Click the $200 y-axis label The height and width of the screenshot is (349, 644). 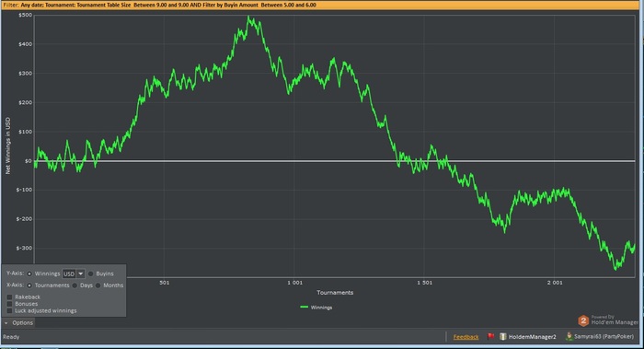(x=25, y=102)
